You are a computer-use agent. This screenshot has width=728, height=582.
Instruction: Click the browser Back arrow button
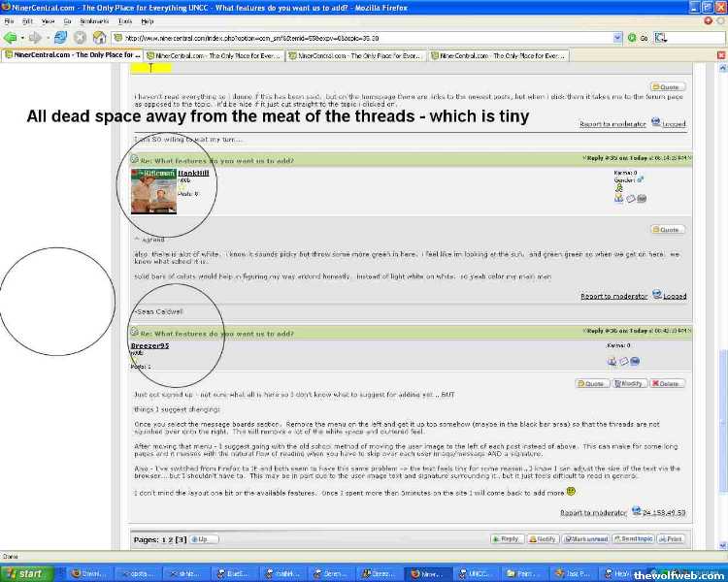(x=11, y=38)
